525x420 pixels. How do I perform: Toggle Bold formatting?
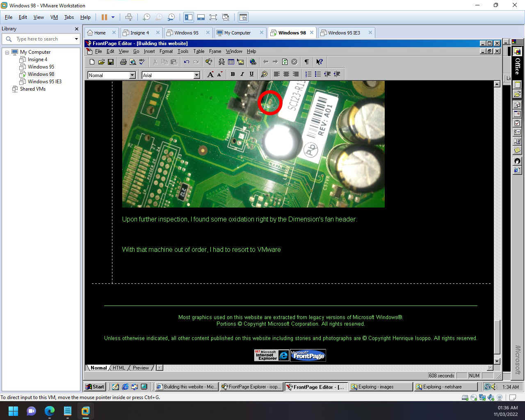coord(233,74)
